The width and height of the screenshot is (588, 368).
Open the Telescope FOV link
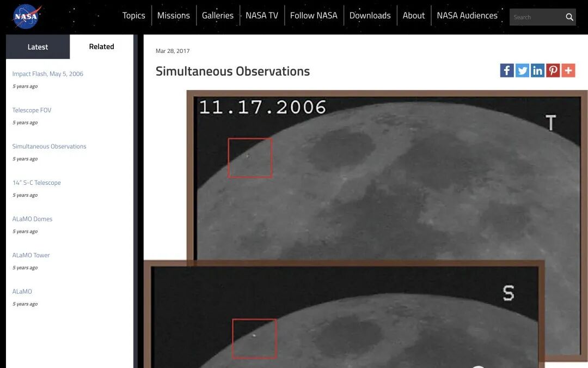[32, 110]
